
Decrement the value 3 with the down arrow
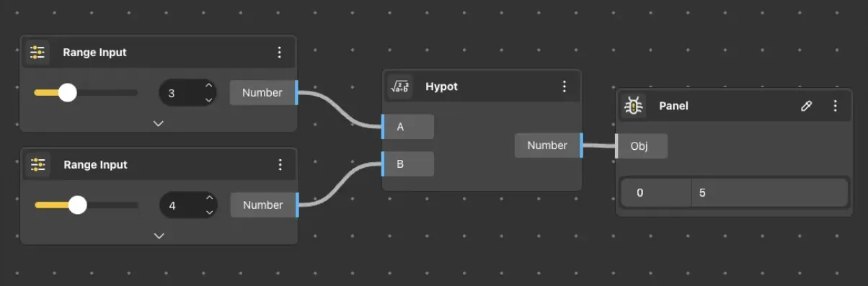[208, 100]
